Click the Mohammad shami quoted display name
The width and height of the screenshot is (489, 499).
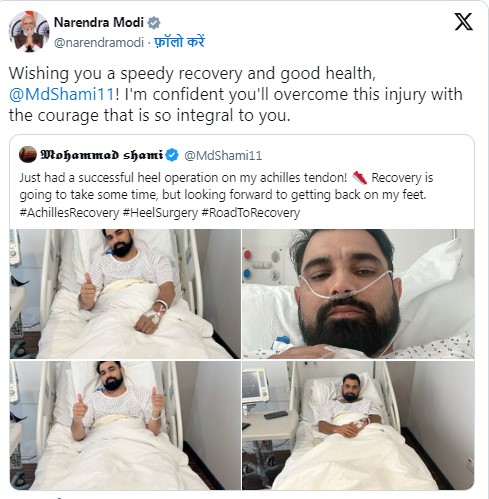102,155
